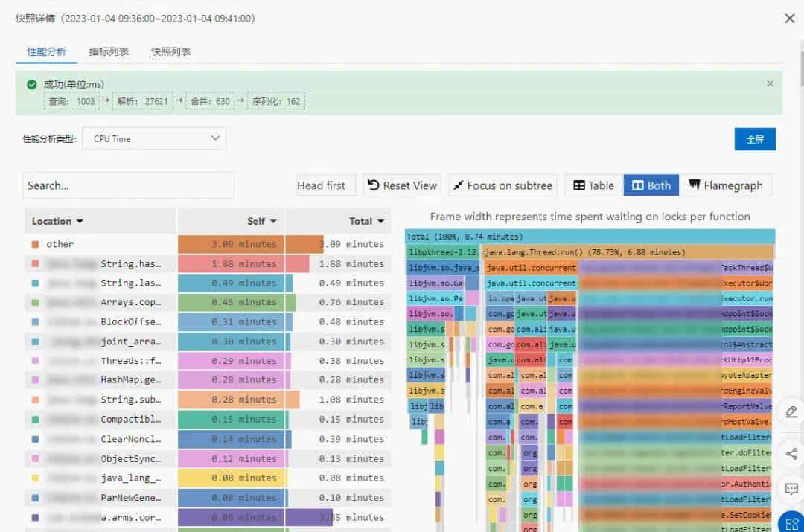
Task: Enable the Both view mode
Action: pos(651,185)
